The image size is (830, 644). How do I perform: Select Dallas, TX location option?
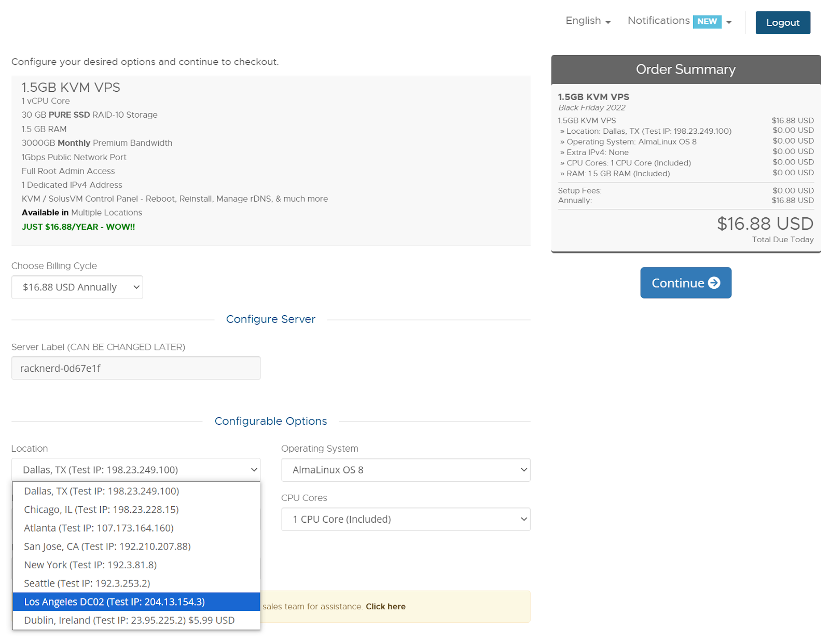[x=102, y=491]
